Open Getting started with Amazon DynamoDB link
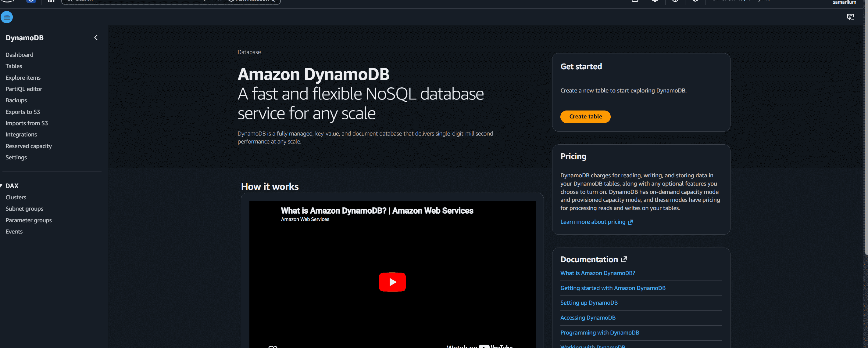The image size is (868, 348). tap(613, 288)
